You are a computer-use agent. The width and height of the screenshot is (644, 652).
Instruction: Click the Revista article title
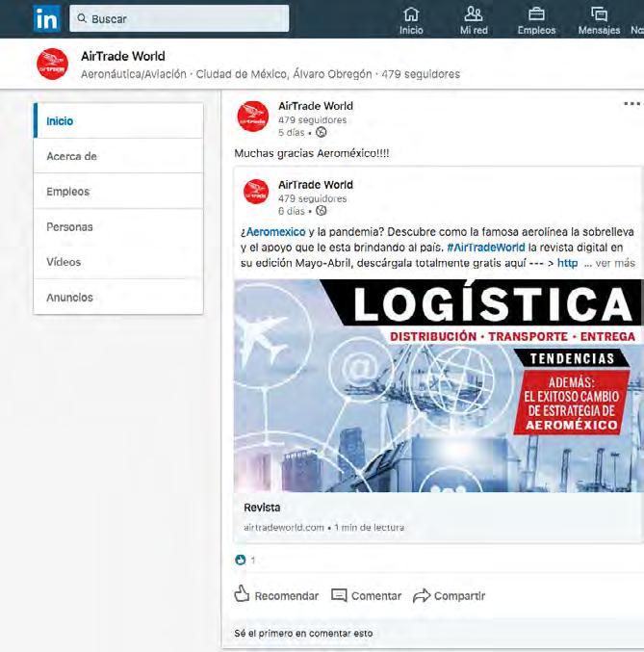[x=262, y=508]
